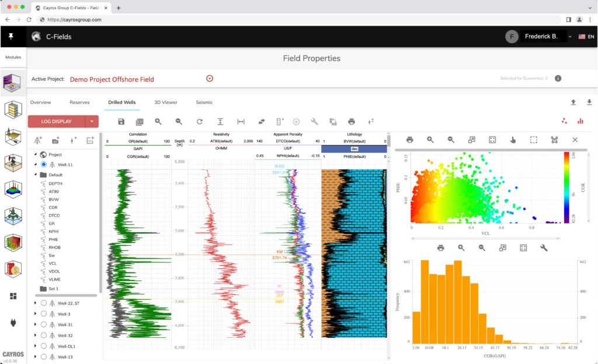
Task: Print the well log display
Action: [352, 121]
